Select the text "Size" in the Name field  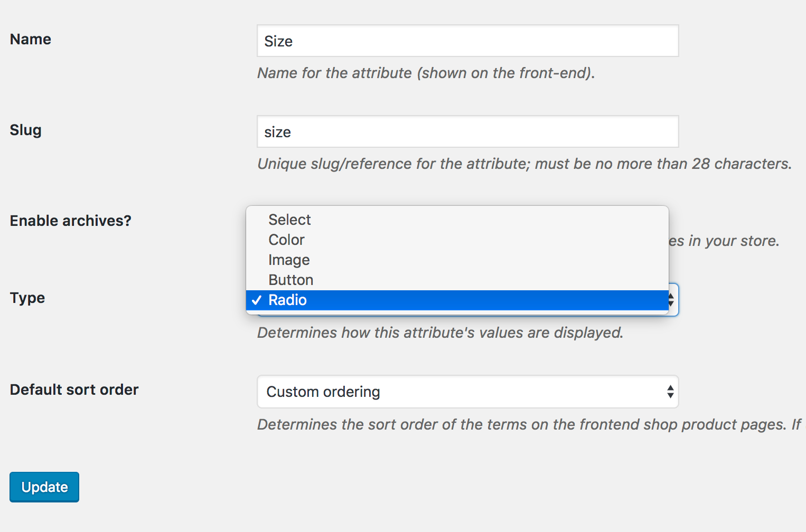tap(277, 41)
